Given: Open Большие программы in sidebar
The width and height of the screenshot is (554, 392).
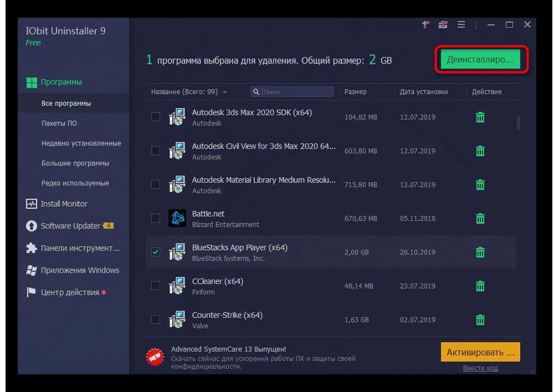Looking at the screenshot, I should (75, 163).
